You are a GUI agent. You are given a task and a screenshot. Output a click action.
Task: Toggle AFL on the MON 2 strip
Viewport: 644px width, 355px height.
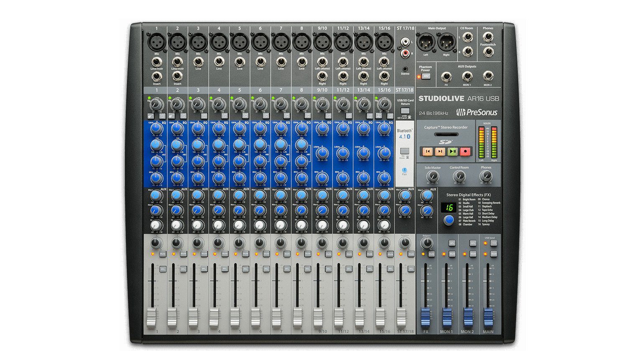473,243
